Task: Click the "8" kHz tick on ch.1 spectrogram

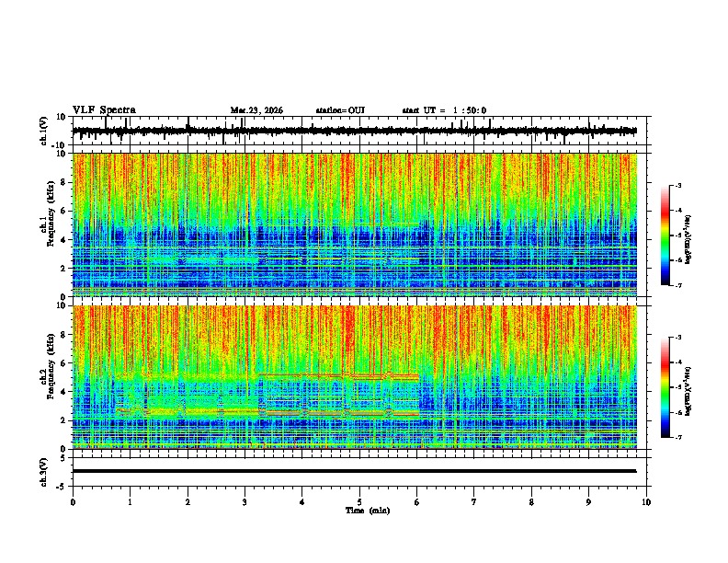Action: [63, 182]
